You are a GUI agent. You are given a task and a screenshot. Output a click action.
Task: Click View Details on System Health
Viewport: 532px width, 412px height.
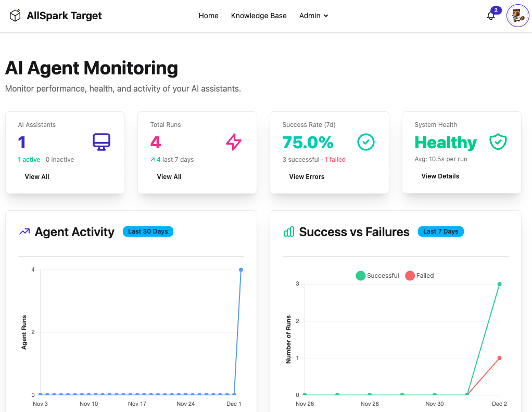coord(440,176)
